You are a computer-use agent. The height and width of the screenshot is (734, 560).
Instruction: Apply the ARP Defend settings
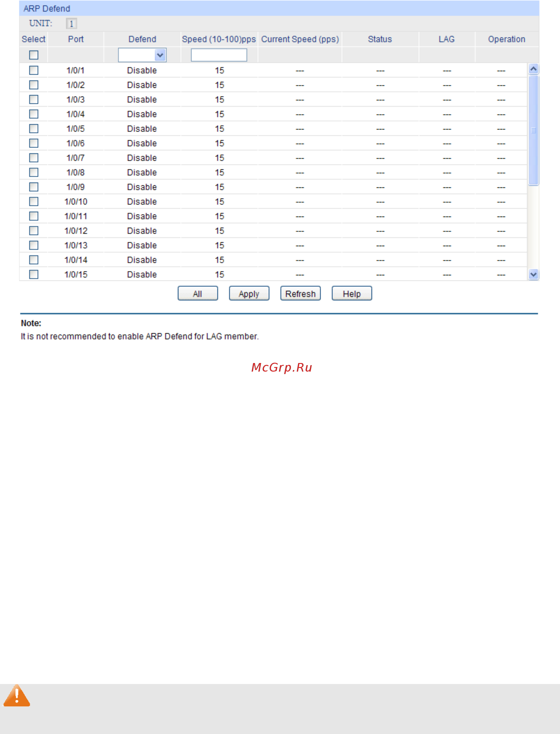tap(249, 293)
